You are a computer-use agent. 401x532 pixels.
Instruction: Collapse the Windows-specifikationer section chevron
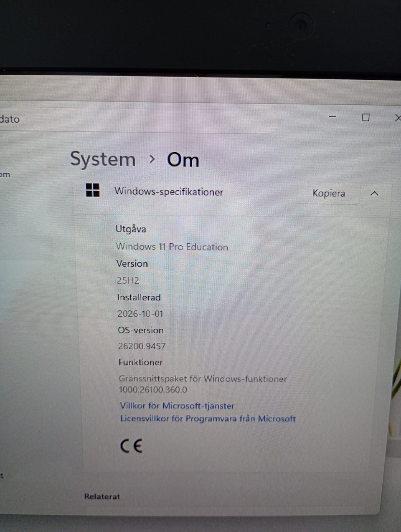(x=374, y=194)
